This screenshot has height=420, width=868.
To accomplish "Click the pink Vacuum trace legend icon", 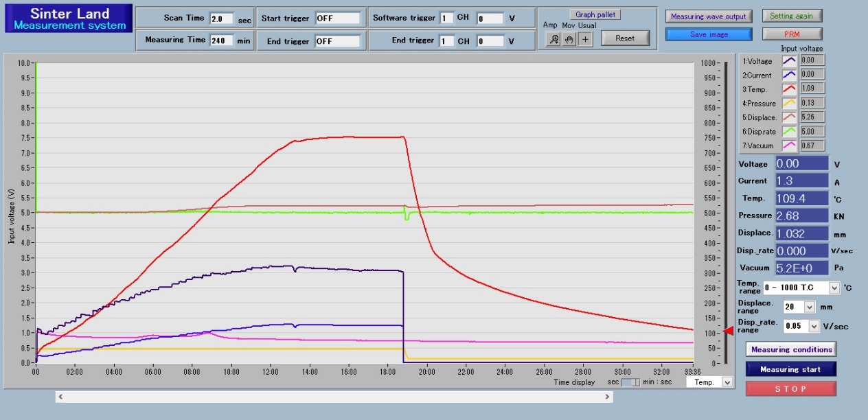I will pyautogui.click(x=790, y=145).
